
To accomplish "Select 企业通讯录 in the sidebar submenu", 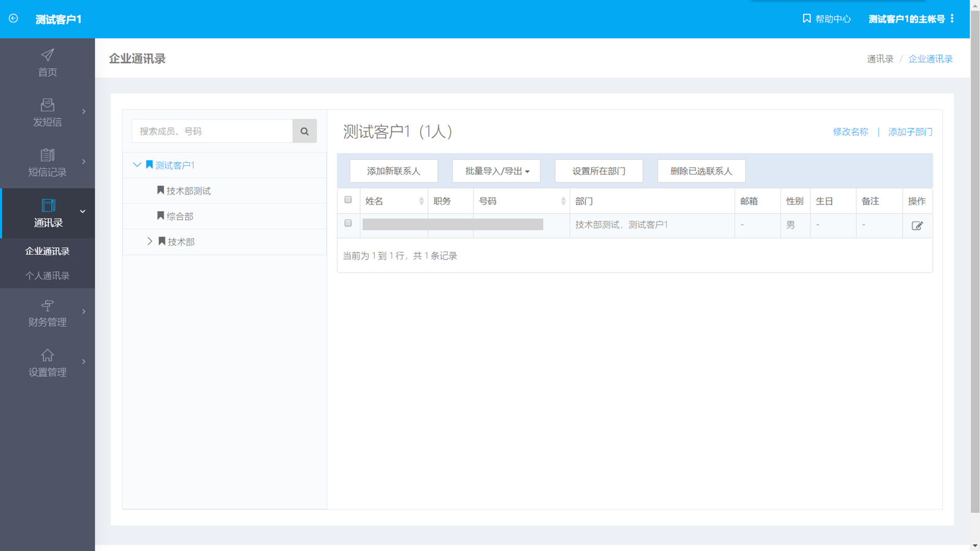I will click(x=47, y=251).
